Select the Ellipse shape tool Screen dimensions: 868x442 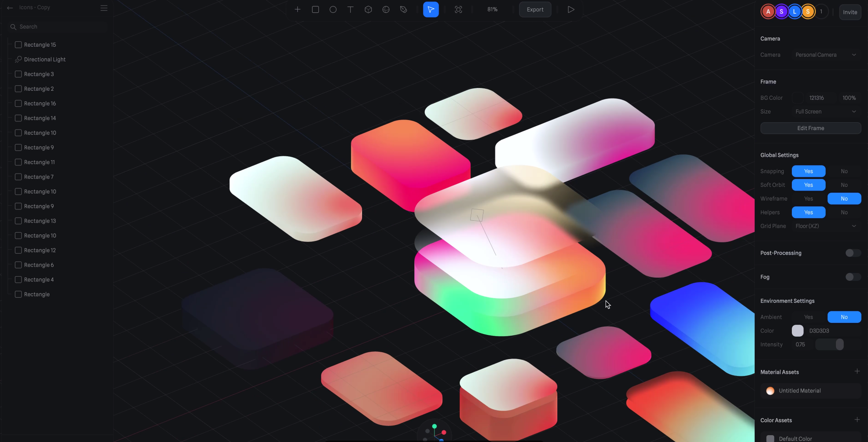point(333,10)
